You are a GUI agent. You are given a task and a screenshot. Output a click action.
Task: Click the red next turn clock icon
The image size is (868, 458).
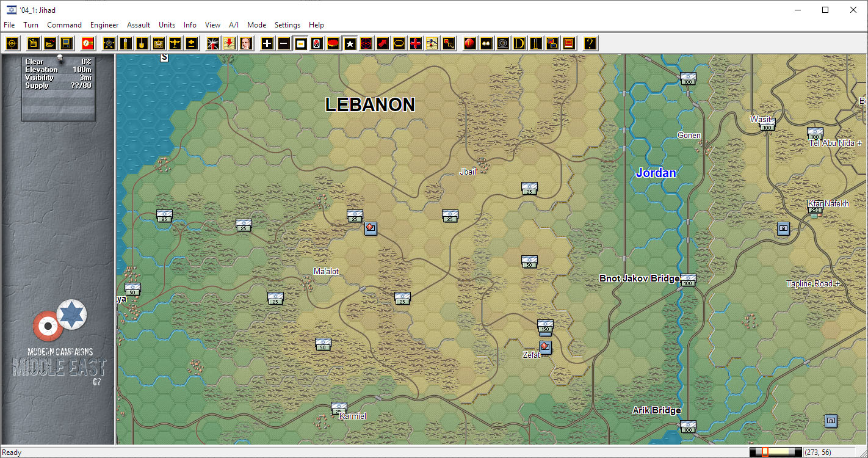[88, 43]
